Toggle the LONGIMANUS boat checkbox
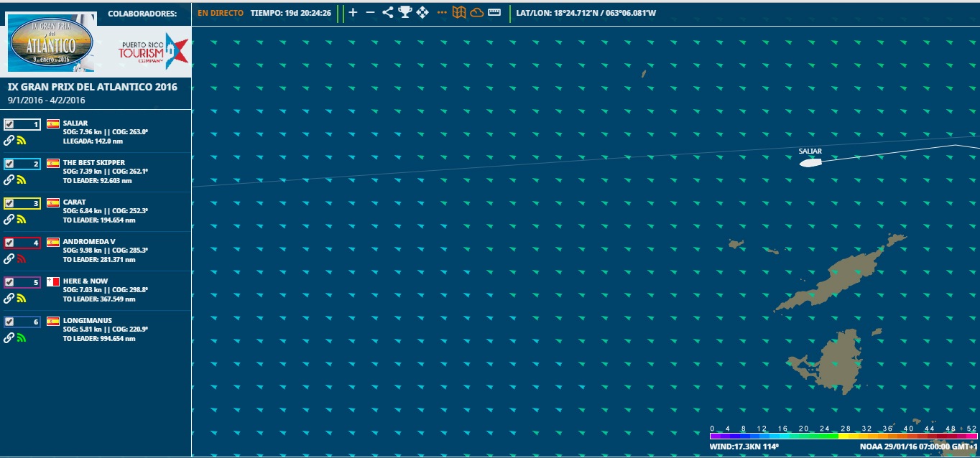Image resolution: width=980 pixels, height=458 pixels. click(x=9, y=322)
